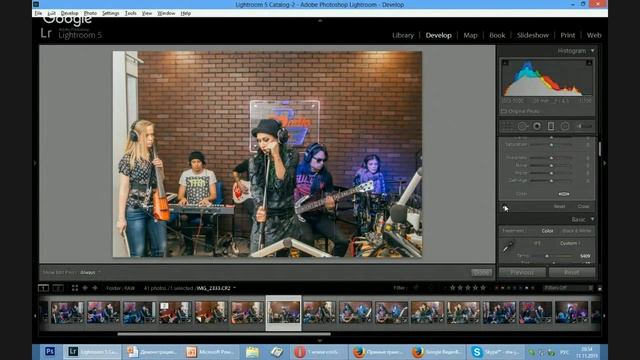
Task: Open the File Explorer taskbar icon
Action: [x=253, y=351]
